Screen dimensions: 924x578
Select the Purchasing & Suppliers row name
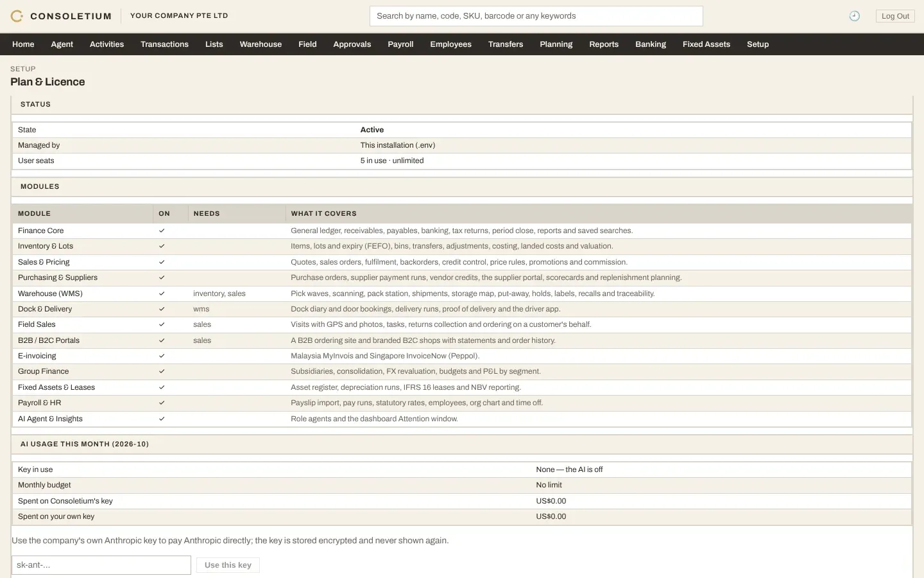58,277
